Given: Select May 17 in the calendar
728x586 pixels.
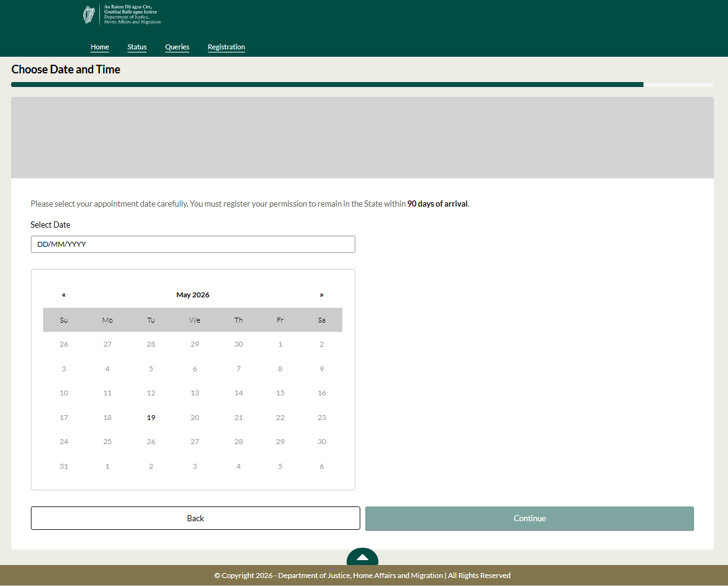Looking at the screenshot, I should pos(64,418).
